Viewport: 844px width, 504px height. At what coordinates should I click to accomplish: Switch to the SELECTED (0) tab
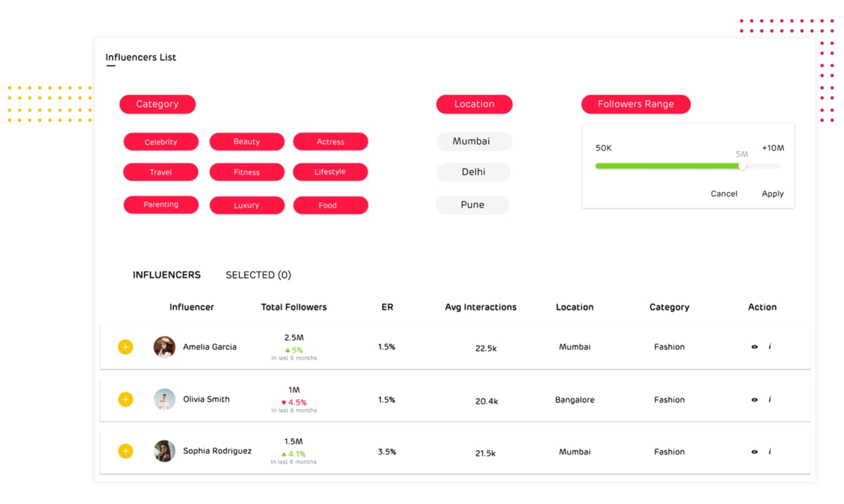click(x=258, y=275)
